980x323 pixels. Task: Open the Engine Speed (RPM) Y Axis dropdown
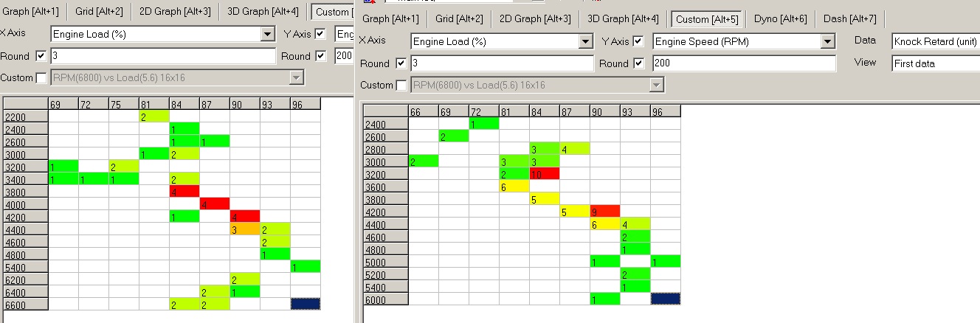click(828, 42)
